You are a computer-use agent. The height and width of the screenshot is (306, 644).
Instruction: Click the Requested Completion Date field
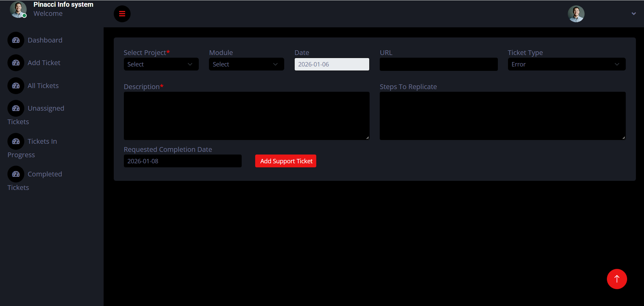point(183,161)
